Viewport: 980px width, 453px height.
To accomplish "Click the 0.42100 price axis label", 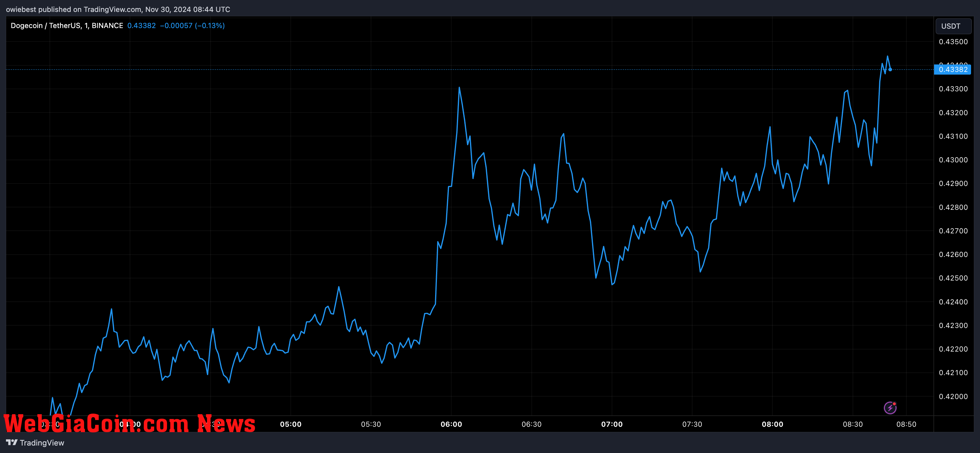I will tap(953, 373).
